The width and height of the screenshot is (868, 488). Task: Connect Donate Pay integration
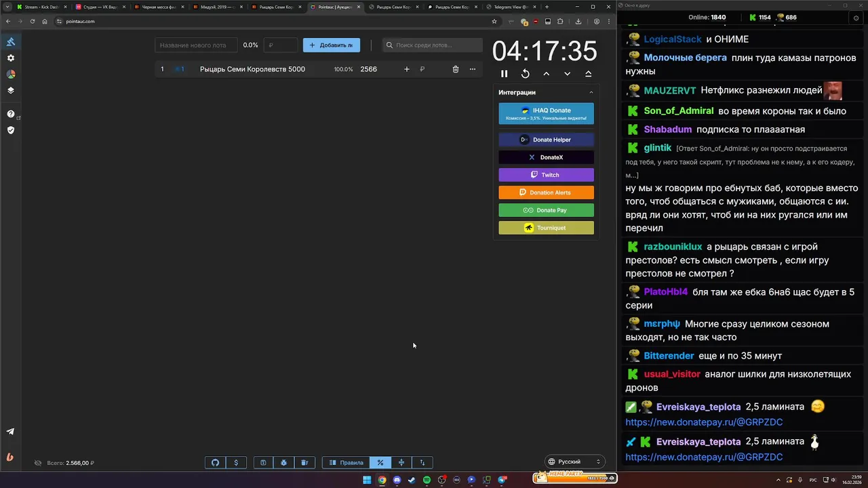pos(546,210)
